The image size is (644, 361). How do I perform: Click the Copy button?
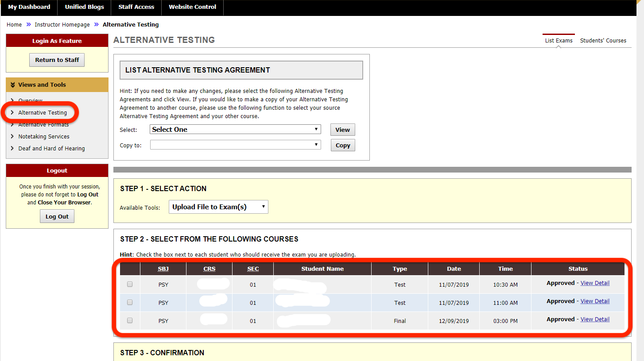(x=342, y=145)
